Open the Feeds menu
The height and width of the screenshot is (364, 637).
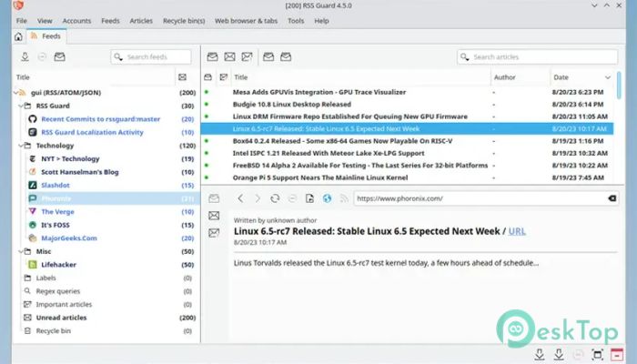(x=110, y=21)
